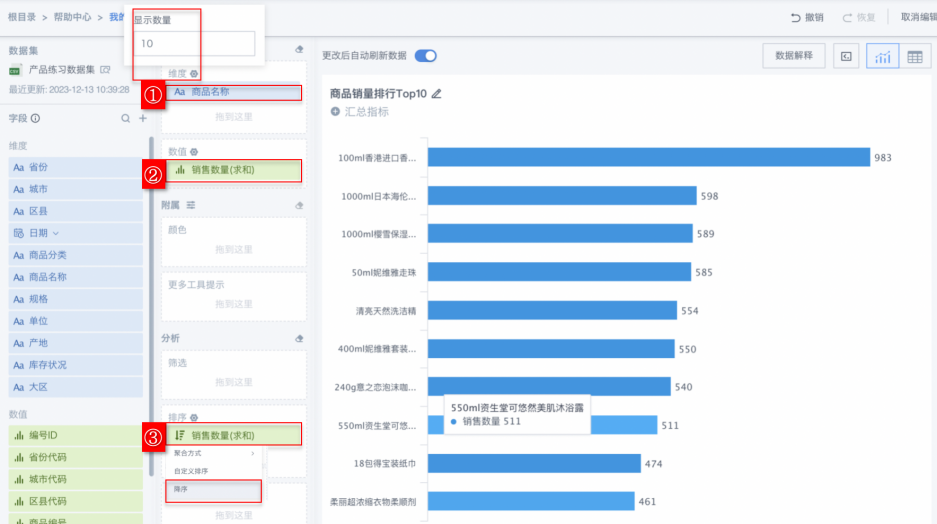Expand the 附属 section settings
This screenshot has height=524, width=937.
click(191, 204)
